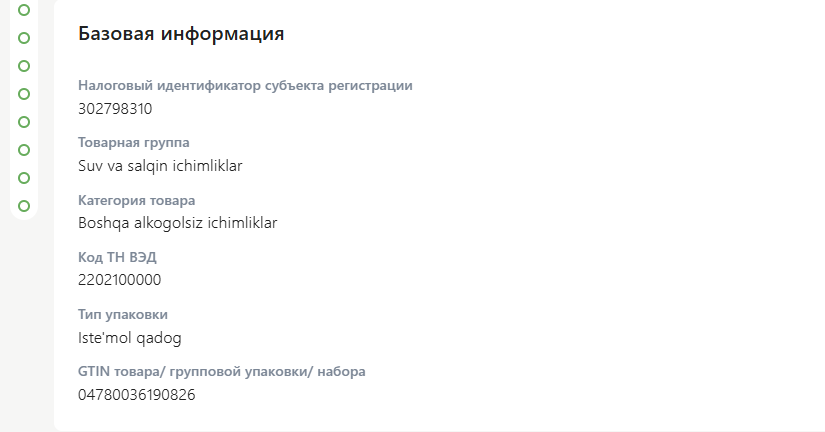Click the tax ID value 302798310
The height and width of the screenshot is (432, 825).
[x=115, y=108]
